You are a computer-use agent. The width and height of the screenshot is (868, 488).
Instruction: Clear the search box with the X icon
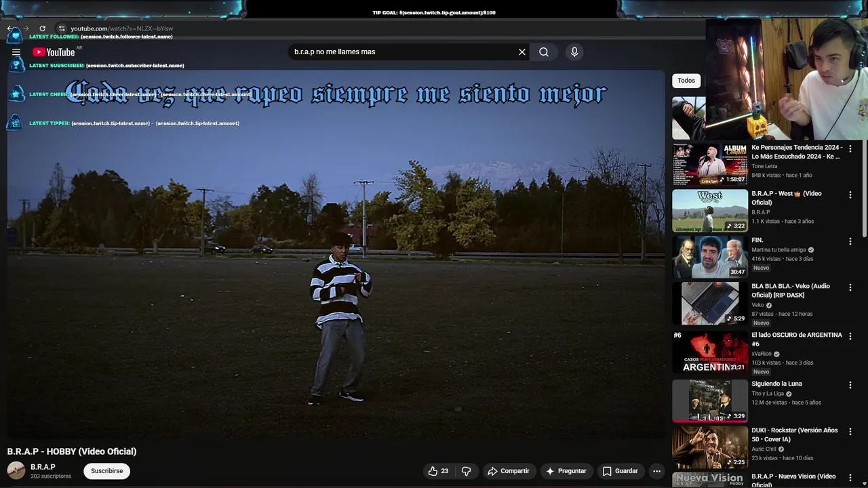(522, 52)
